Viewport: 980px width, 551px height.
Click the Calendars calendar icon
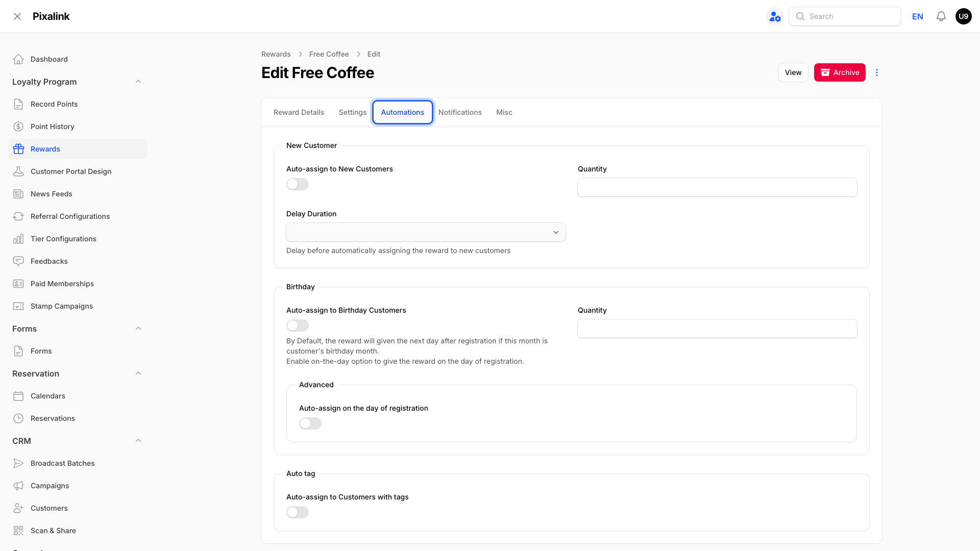tap(18, 396)
